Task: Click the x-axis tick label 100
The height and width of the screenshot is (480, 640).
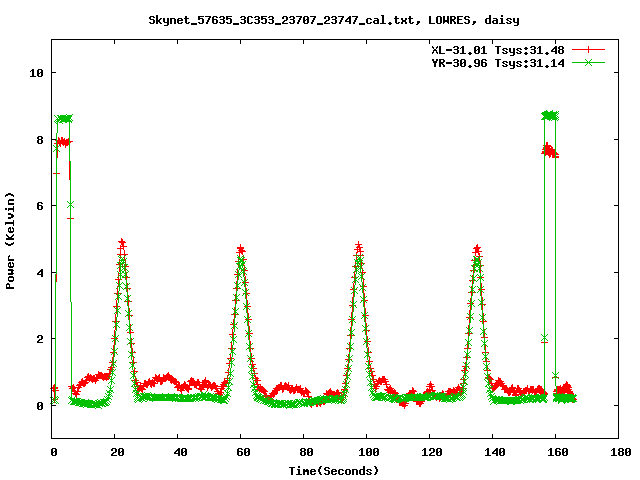Action: 369,452
